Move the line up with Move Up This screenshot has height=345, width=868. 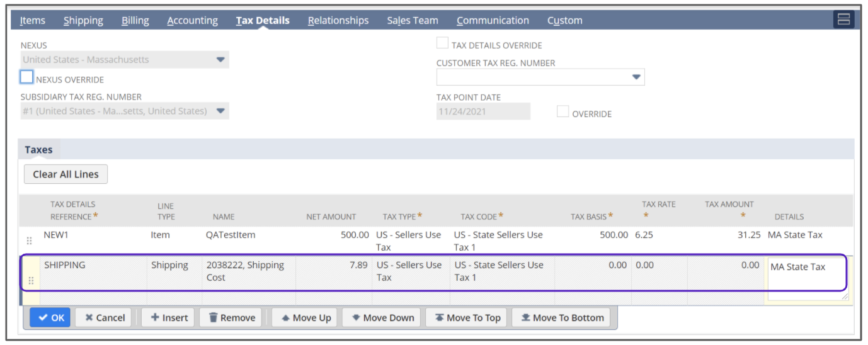pos(304,318)
